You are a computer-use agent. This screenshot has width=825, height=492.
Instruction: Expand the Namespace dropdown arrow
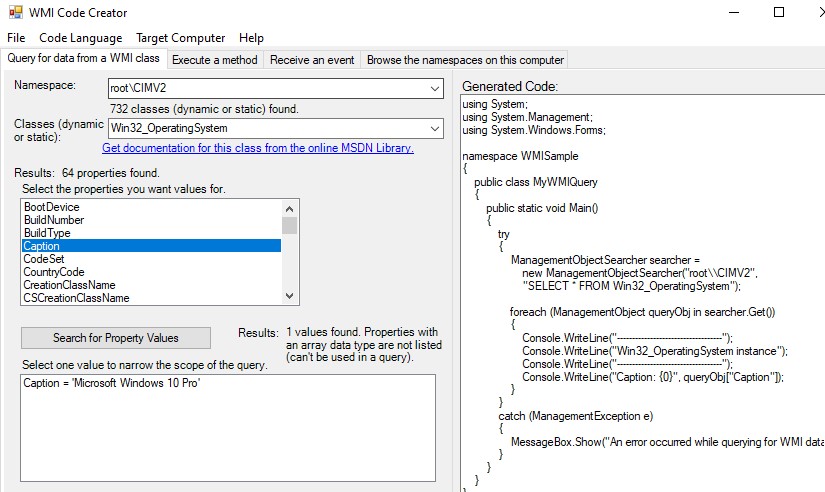point(435,88)
